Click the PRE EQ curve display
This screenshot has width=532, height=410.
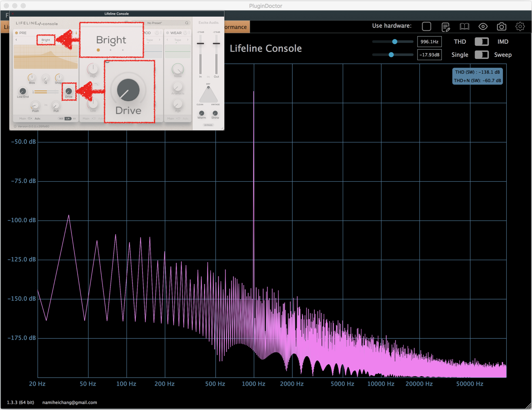pos(46,57)
